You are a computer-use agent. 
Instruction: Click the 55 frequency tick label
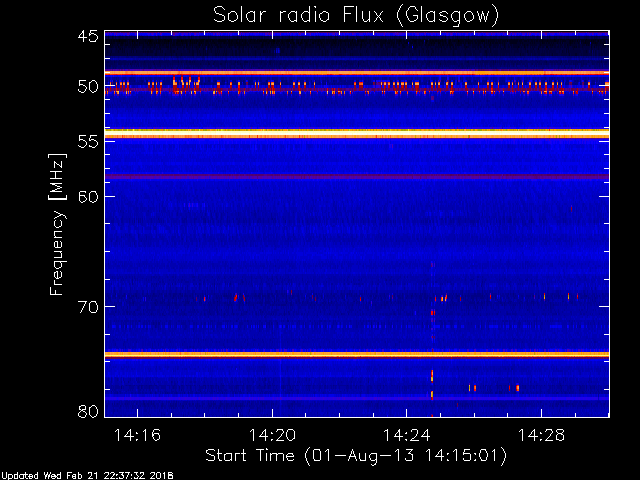pos(88,142)
